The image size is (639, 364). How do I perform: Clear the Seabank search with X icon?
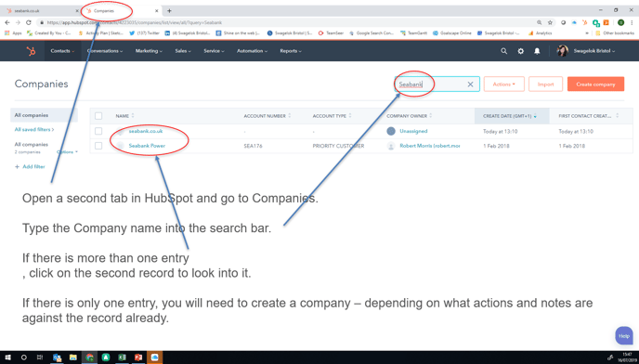pyautogui.click(x=470, y=84)
